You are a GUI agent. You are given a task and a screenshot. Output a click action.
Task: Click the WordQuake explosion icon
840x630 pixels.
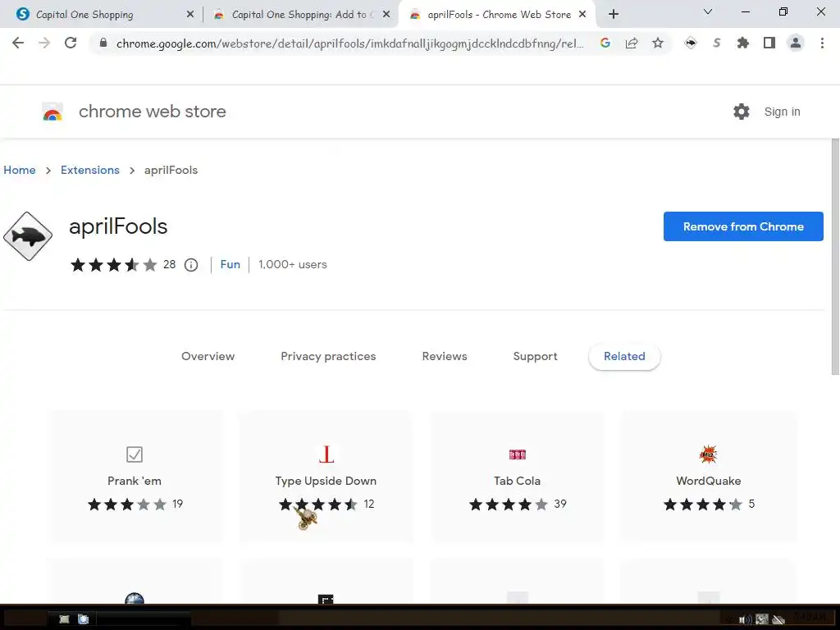708,454
